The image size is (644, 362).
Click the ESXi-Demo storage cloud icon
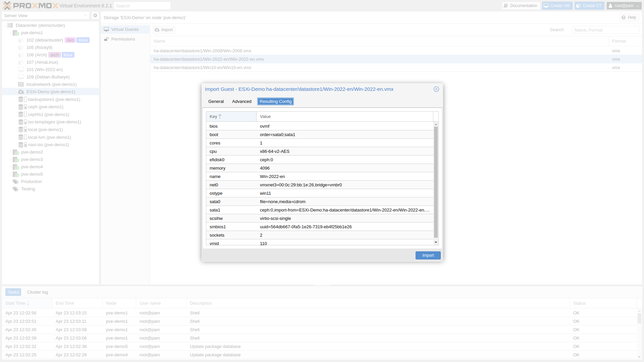21,92
